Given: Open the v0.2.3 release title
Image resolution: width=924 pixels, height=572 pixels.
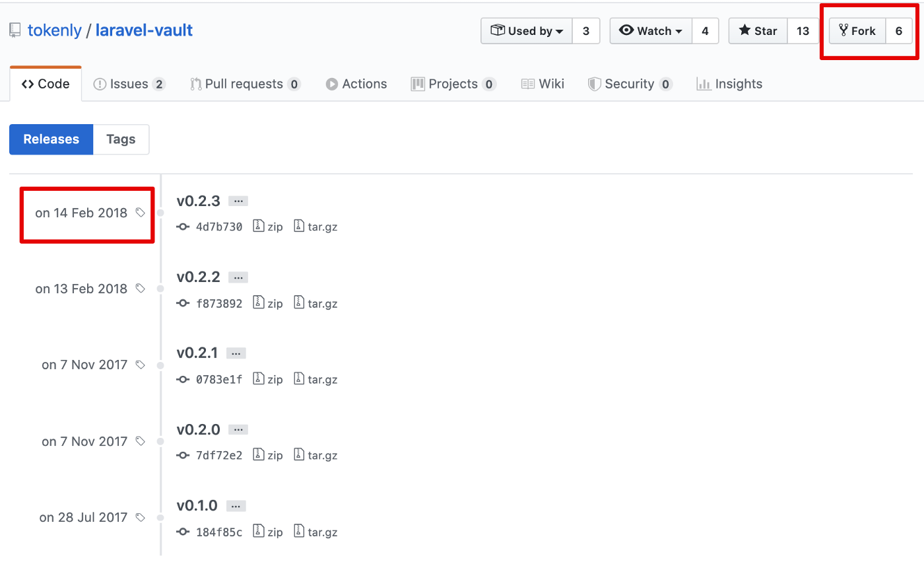Looking at the screenshot, I should pyautogui.click(x=198, y=201).
